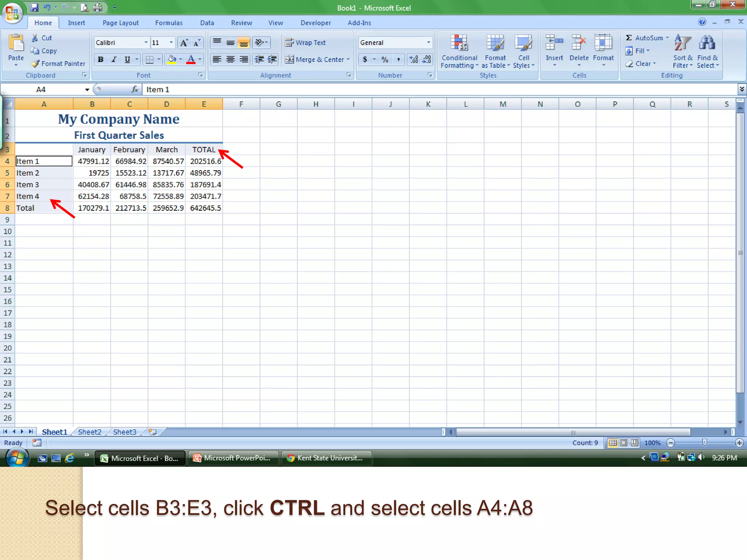Cut the selected cells
The width and height of the screenshot is (747, 560).
42,38
